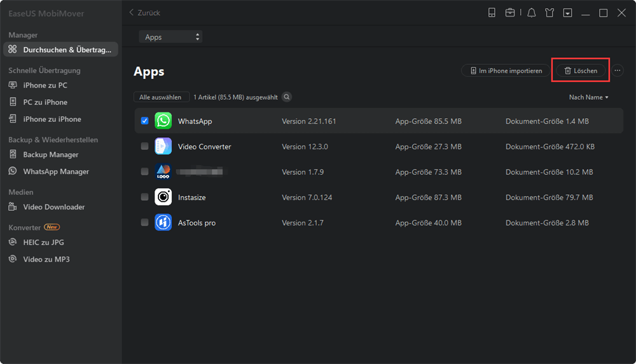Click the search magnifier icon
Image resolution: width=636 pixels, height=364 pixels.
click(x=287, y=97)
